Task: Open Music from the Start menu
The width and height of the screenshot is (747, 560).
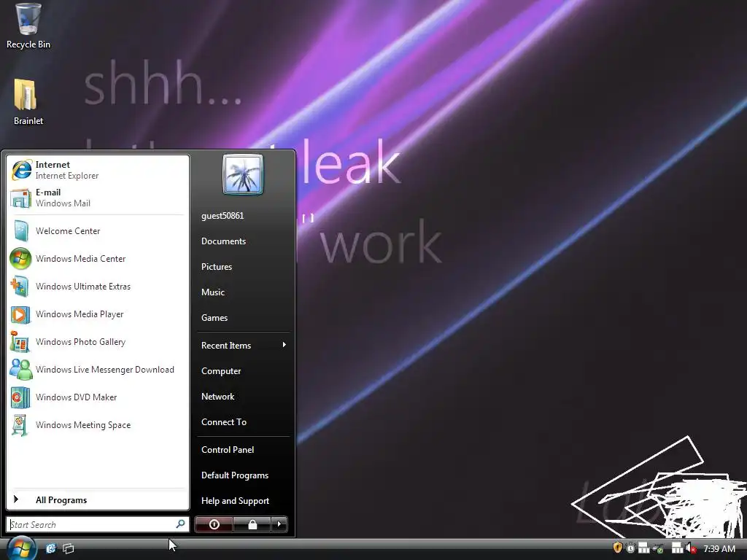Action: coord(243,292)
